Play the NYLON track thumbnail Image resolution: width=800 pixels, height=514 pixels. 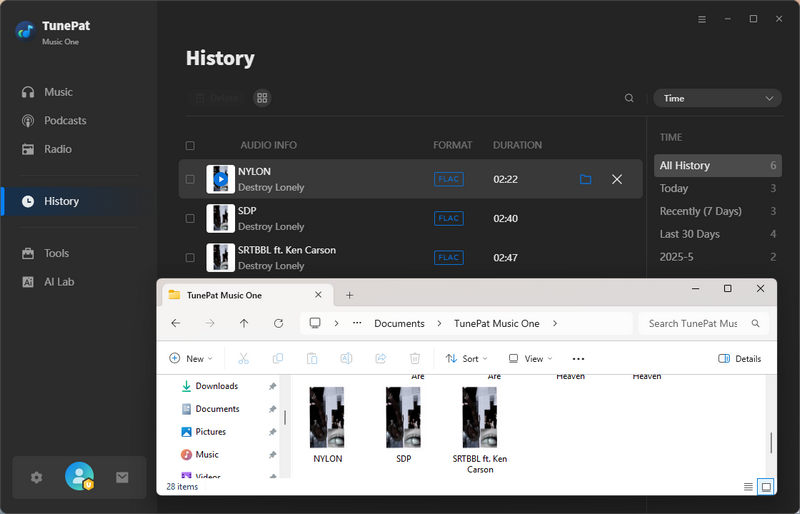(220, 179)
